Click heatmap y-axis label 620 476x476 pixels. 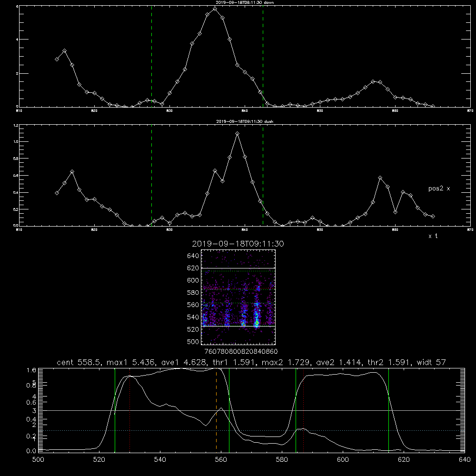click(193, 268)
